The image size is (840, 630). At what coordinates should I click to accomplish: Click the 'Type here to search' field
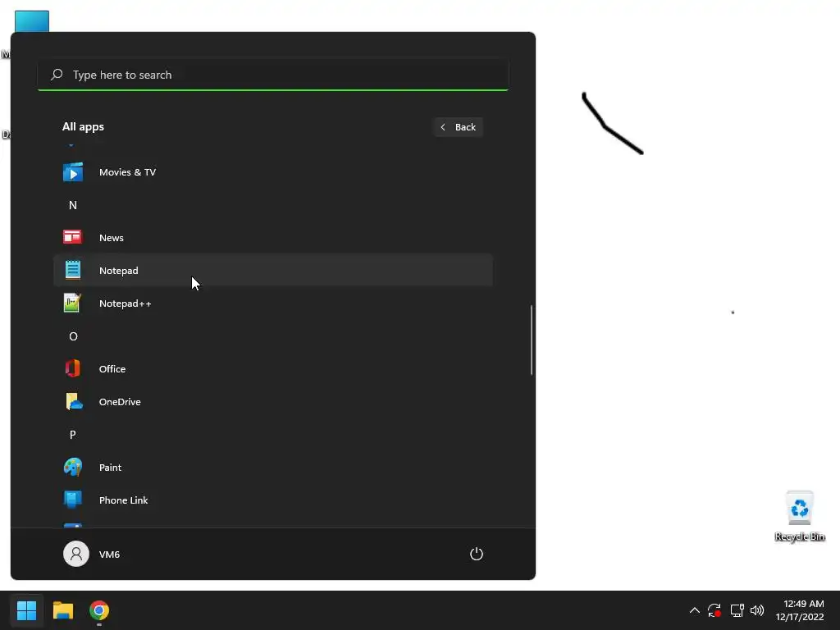[x=273, y=75]
